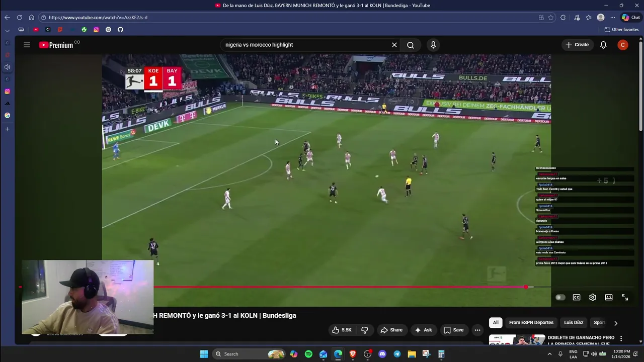Switch to theater mode
Viewport: 644px width, 362px height.
point(609,297)
